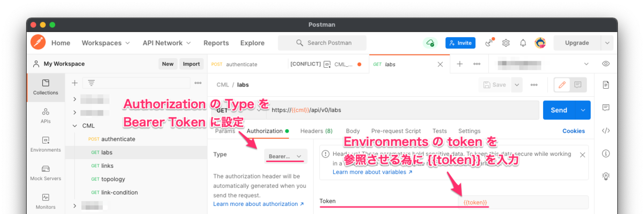Viewport: 644px width, 214px height.
Task: Open the notifications bell
Action: tap(523, 43)
